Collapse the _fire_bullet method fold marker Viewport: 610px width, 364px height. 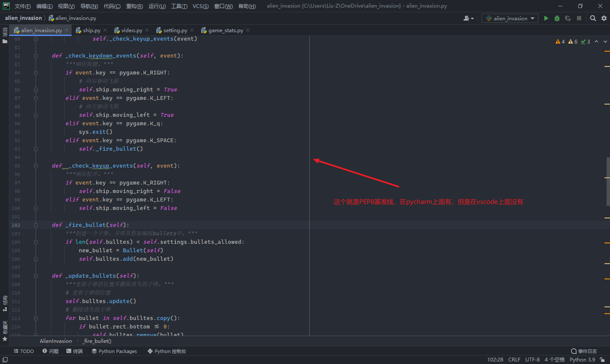[x=36, y=225]
